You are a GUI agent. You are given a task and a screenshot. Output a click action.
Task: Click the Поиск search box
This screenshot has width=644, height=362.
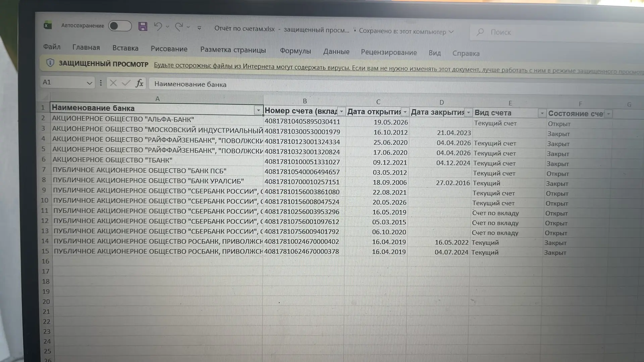(x=557, y=33)
